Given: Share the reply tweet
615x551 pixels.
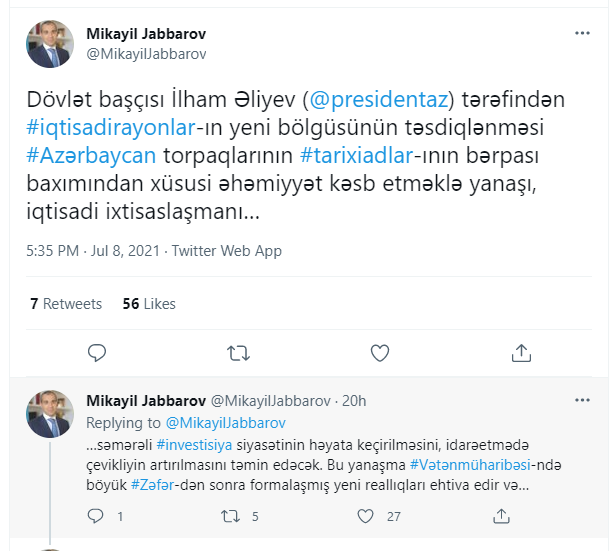Looking at the screenshot, I should click(x=501, y=516).
